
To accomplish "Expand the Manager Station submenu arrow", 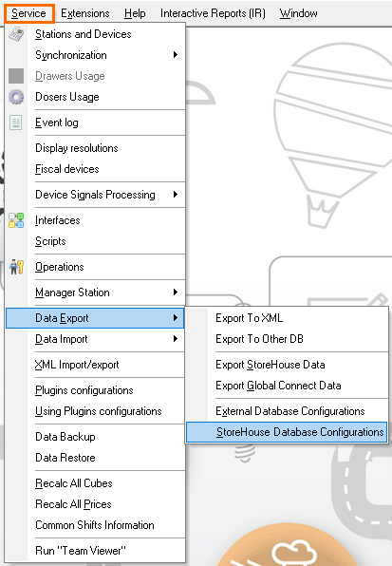I will tap(176, 292).
